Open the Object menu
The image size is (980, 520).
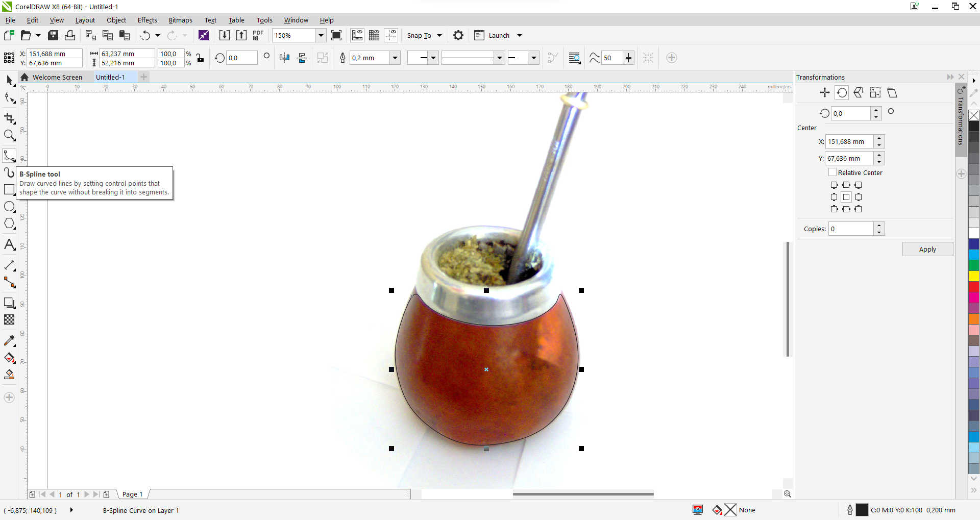click(116, 20)
